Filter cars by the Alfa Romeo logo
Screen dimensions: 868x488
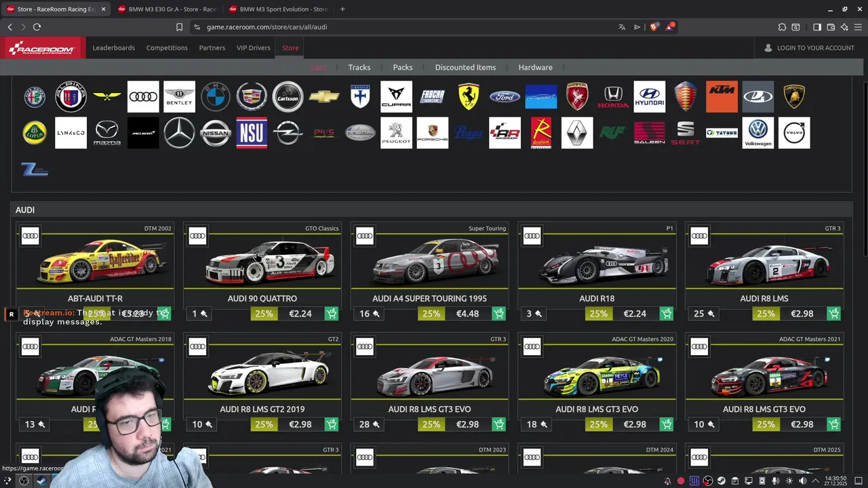(35, 97)
